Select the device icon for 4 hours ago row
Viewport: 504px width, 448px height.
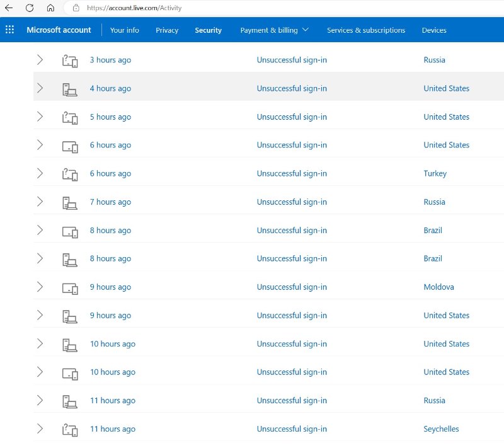[x=70, y=89]
